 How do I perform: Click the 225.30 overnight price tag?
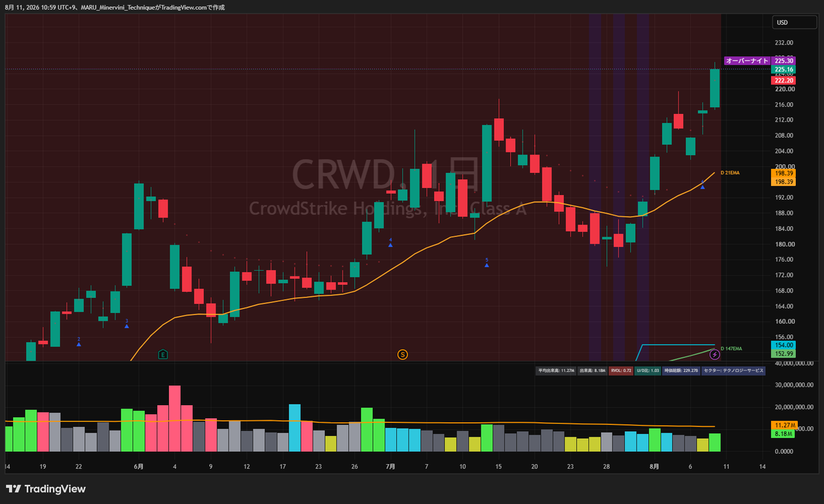tap(784, 61)
